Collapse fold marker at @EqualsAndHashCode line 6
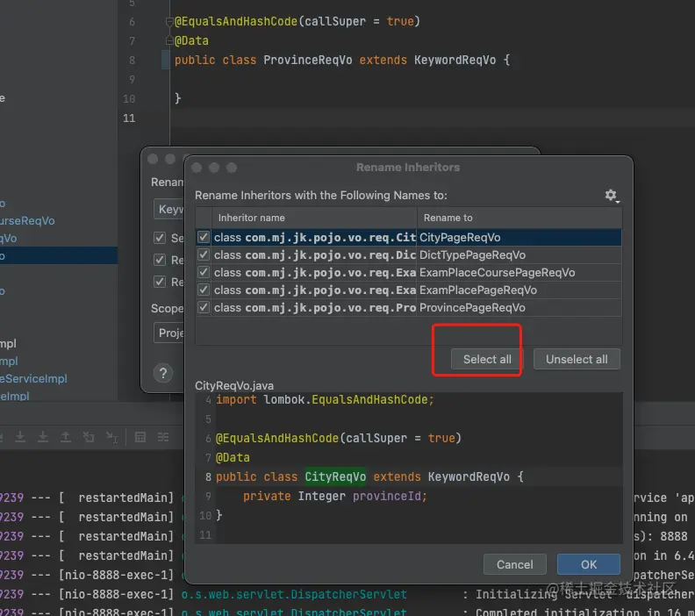The width and height of the screenshot is (695, 616). coord(168,21)
